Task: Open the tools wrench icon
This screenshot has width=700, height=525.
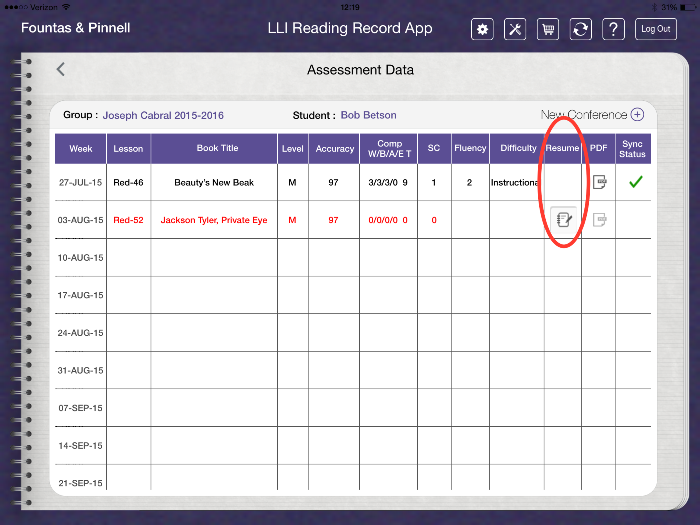Action: click(515, 29)
